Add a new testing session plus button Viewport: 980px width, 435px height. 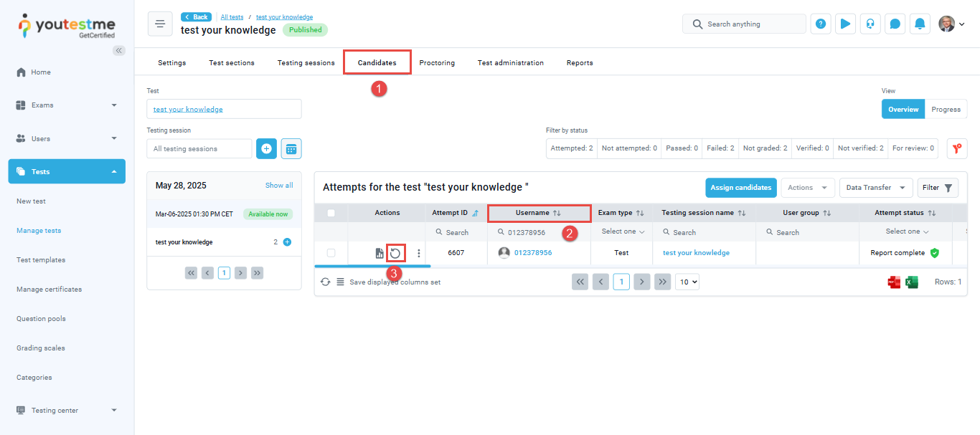tap(266, 148)
